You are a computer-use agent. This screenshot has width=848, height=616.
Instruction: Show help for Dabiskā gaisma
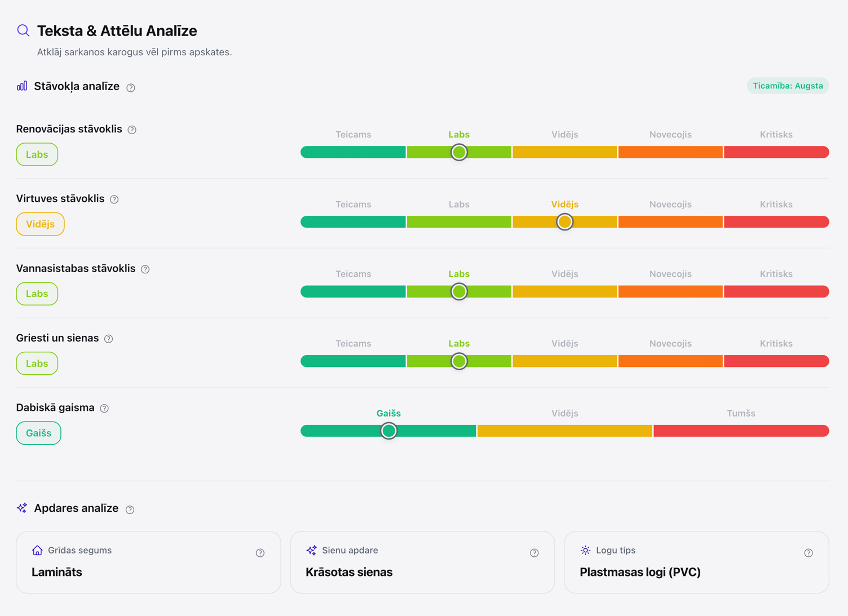104,409
